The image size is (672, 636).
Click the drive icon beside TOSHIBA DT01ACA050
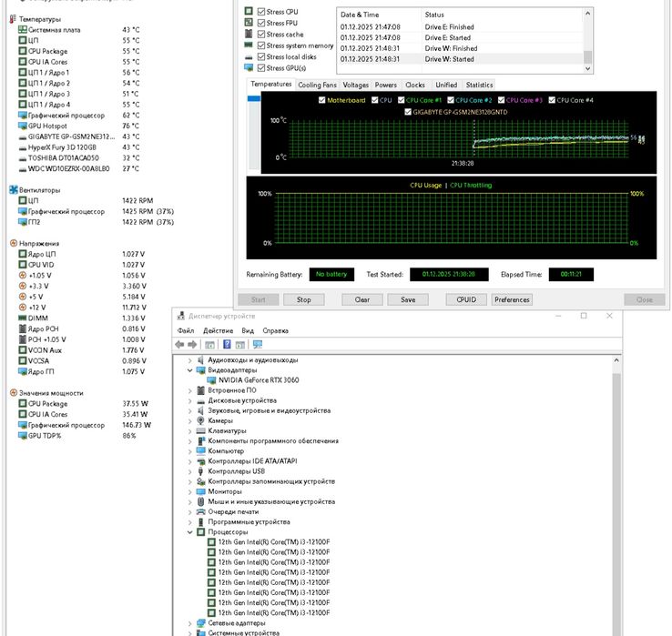pyautogui.click(x=23, y=158)
